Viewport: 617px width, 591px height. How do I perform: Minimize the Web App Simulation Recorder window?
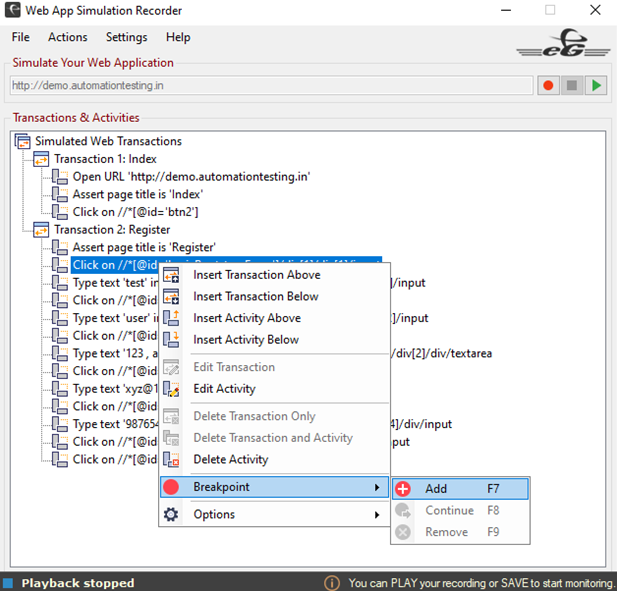(x=506, y=10)
